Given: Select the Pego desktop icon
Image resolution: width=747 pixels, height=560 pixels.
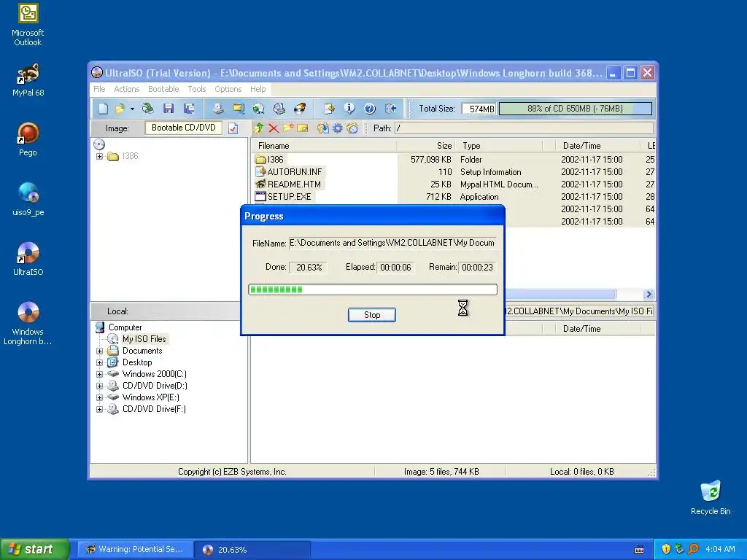Looking at the screenshot, I should point(28,139).
